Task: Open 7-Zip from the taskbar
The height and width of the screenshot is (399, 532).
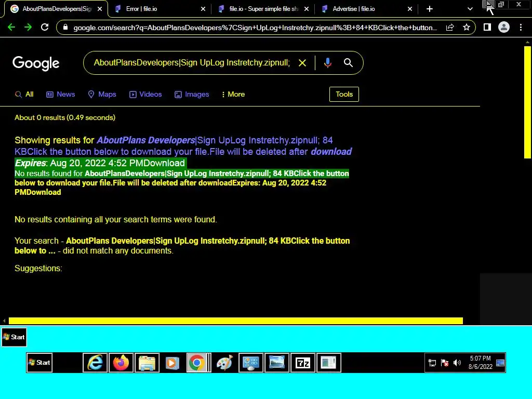Action: (303, 363)
